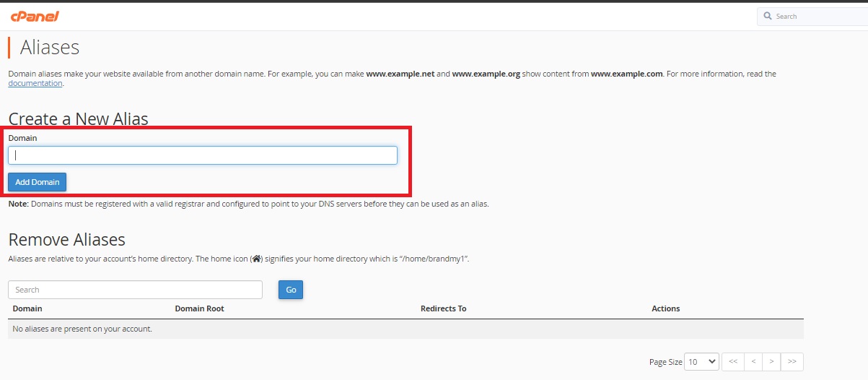The height and width of the screenshot is (380, 868).
Task: Click the Remove Aliases heading
Action: (x=66, y=240)
